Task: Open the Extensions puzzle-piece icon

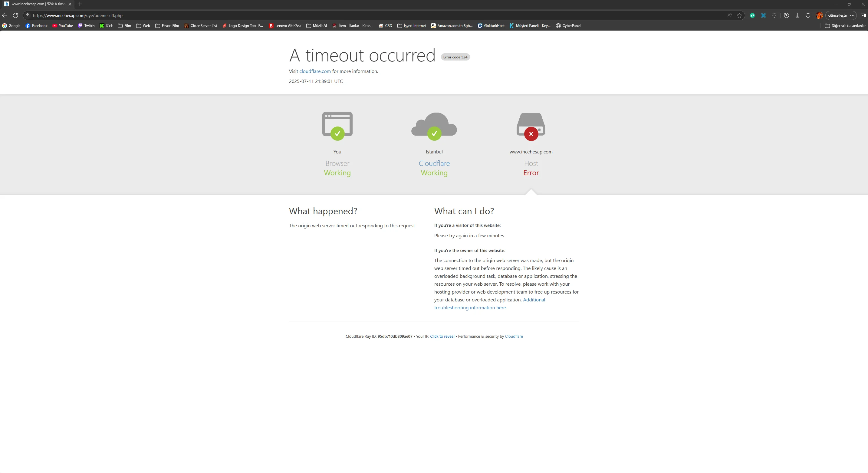Action: (x=774, y=15)
